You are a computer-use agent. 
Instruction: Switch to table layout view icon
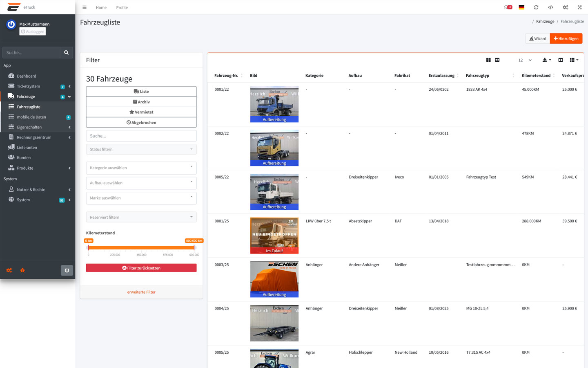[x=497, y=60]
